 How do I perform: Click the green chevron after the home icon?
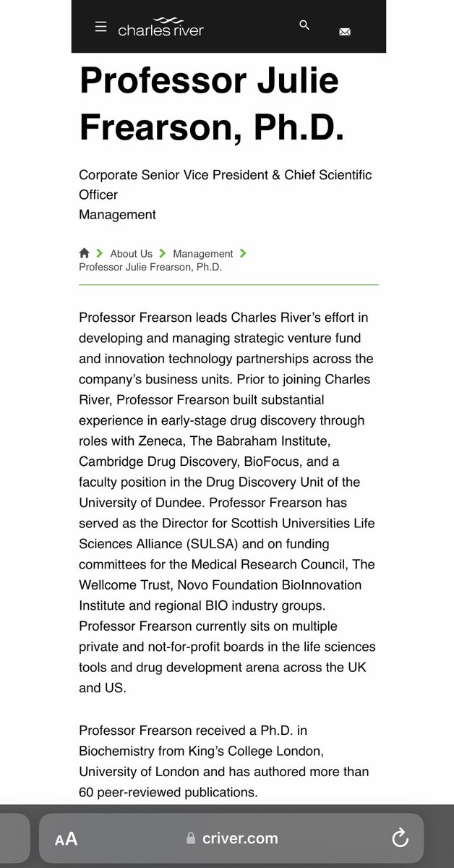point(100,253)
